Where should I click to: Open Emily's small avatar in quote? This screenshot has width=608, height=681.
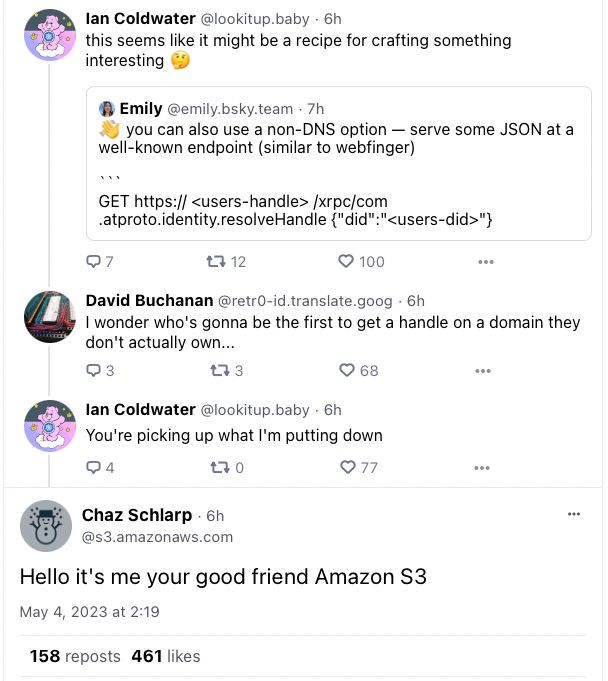[106, 109]
